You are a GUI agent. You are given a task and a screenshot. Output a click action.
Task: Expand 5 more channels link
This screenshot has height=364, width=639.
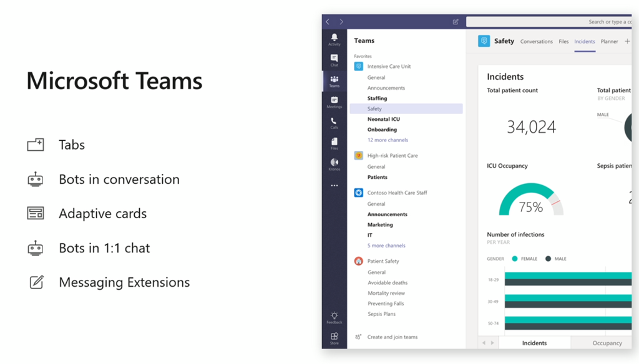tap(386, 246)
